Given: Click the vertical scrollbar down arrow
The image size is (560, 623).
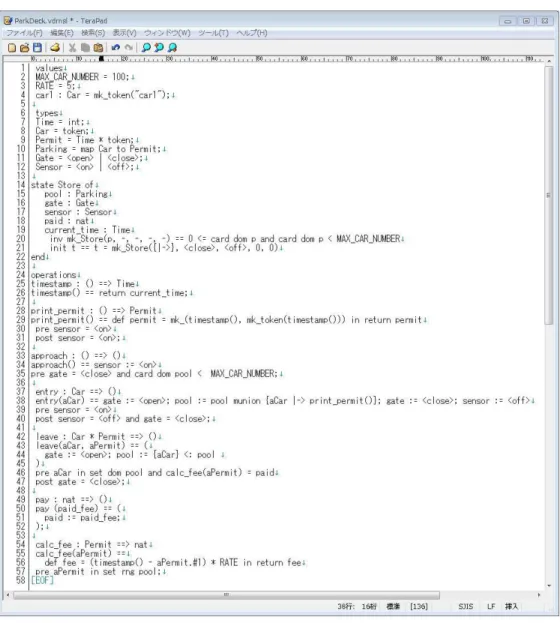Looking at the screenshot, I should click(549, 586).
